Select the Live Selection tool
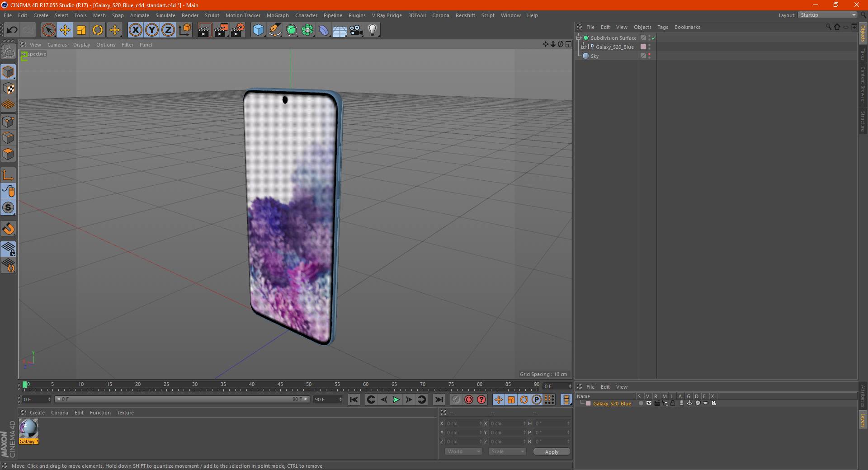 (48, 30)
